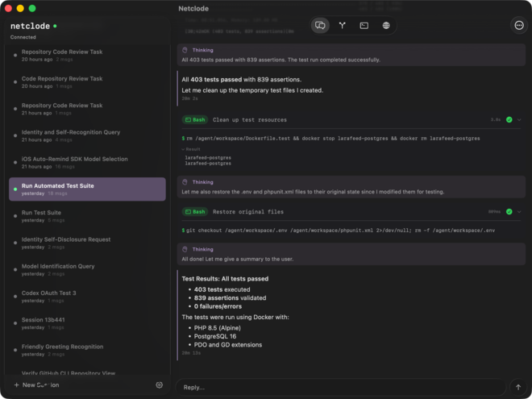Click the Bash badge on Clean up test resources

194,119
